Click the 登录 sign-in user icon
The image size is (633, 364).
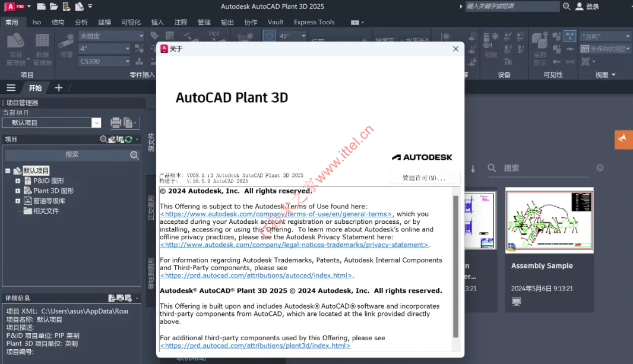(580, 7)
